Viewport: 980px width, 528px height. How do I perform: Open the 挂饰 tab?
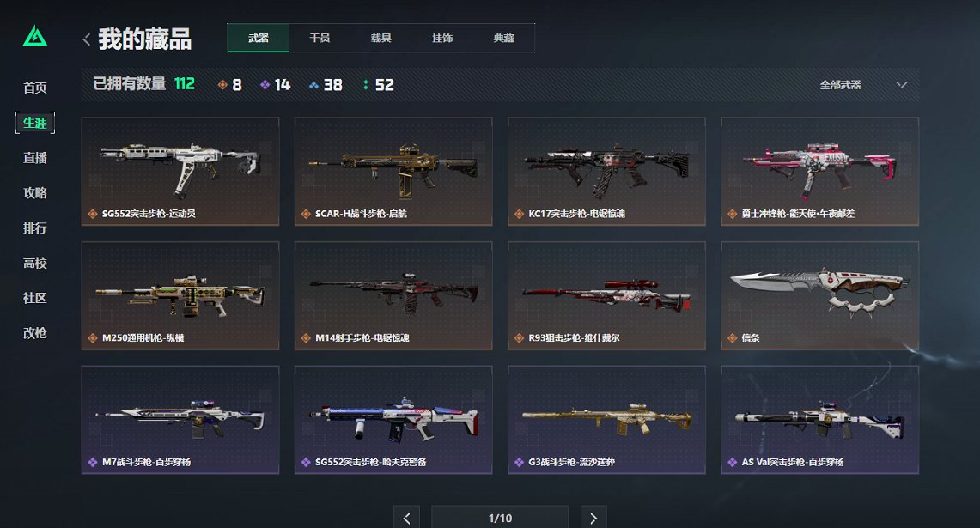(441, 38)
